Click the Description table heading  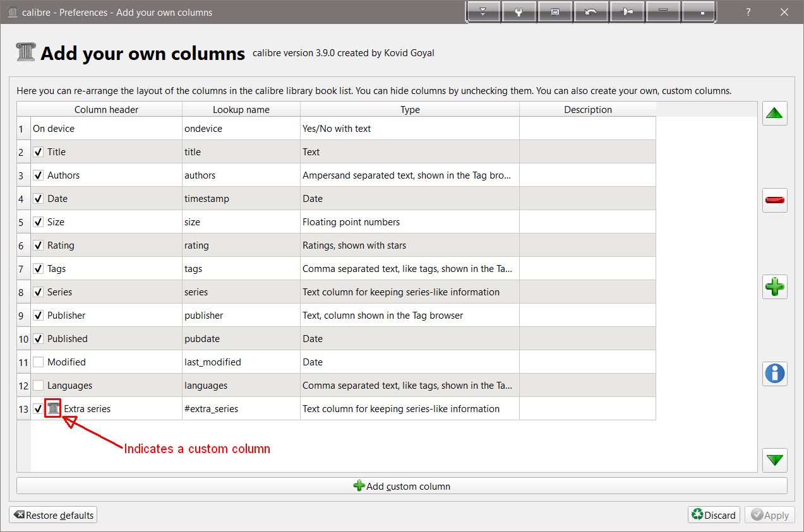588,109
